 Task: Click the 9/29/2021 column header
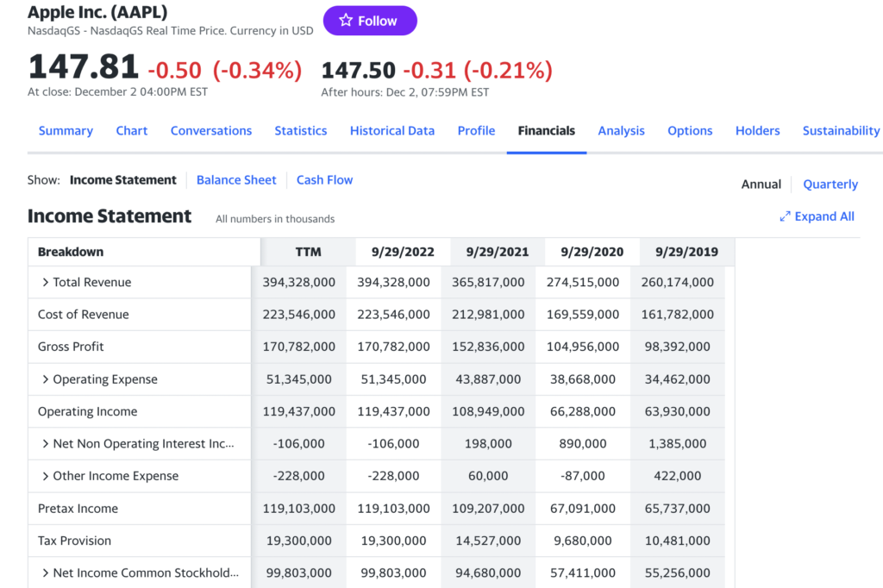click(x=497, y=252)
